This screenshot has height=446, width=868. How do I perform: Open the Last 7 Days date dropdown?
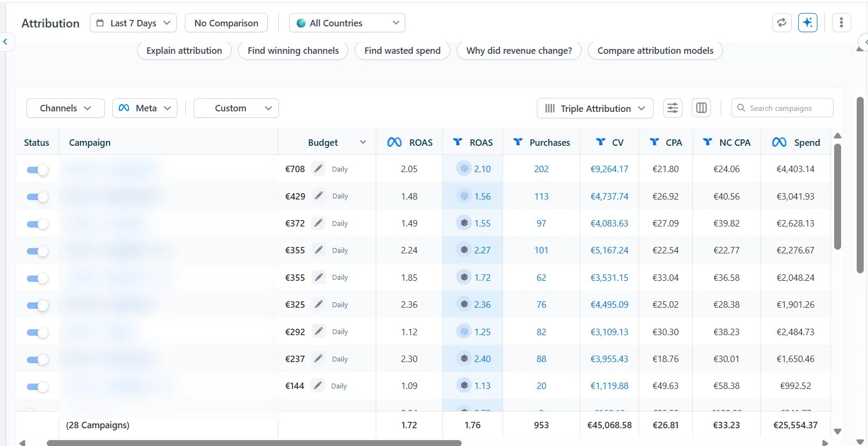point(133,23)
